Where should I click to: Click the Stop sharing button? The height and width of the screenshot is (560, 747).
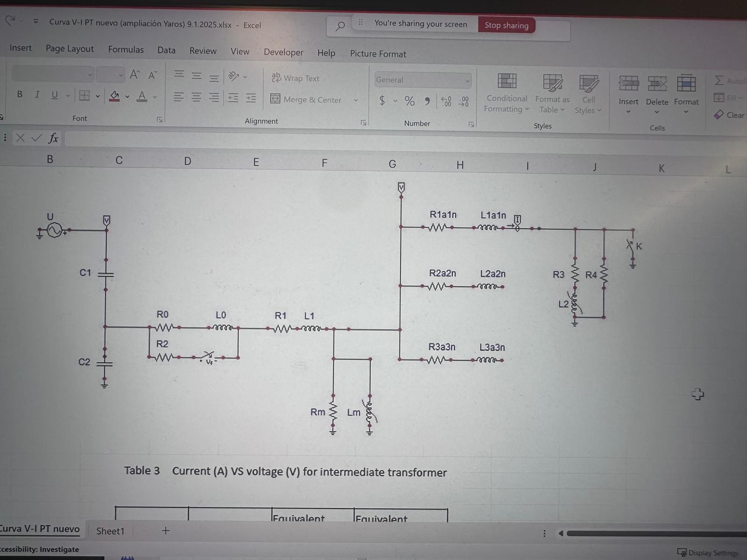tap(507, 25)
